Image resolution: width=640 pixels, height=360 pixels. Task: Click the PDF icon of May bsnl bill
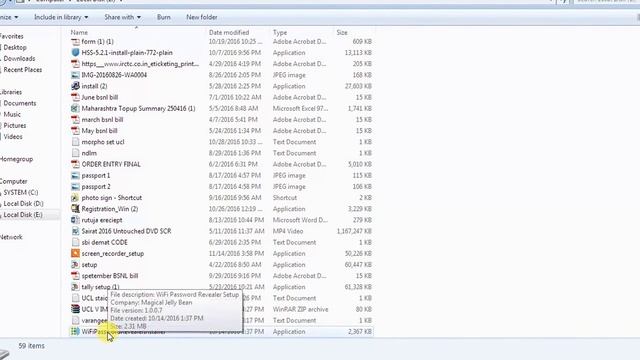point(75,131)
